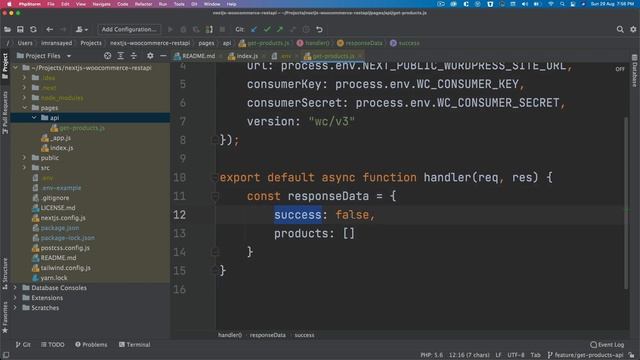Navigate back with the left arrow
640x360 pixels.
pyautogui.click(x=49, y=29)
